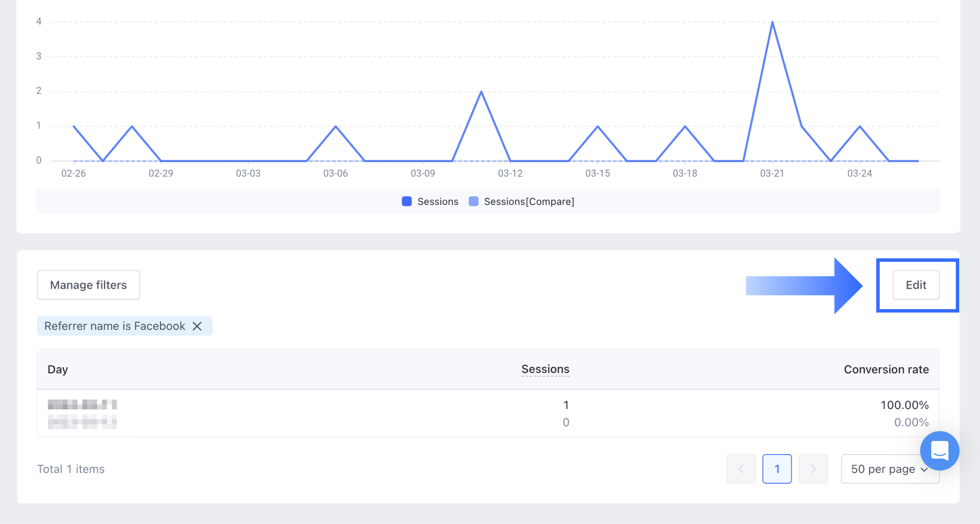Image resolution: width=980 pixels, height=524 pixels.
Task: Toggle the Sessions[Compare] legend swatch
Action: click(473, 201)
